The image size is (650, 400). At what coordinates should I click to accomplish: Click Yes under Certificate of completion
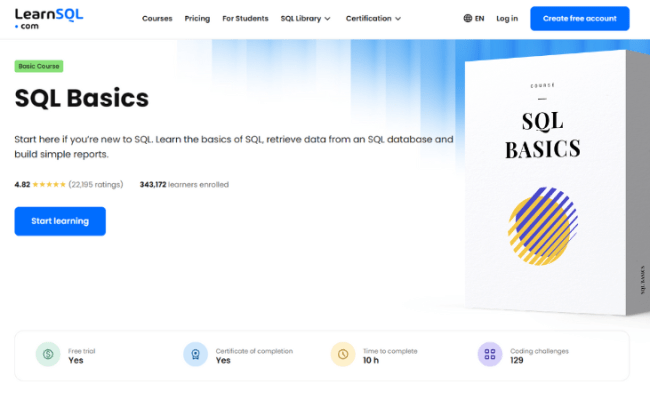pos(223,361)
